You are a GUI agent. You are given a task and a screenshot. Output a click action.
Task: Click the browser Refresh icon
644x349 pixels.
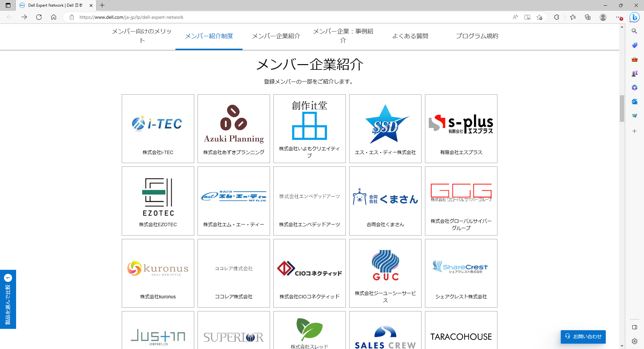tap(39, 17)
